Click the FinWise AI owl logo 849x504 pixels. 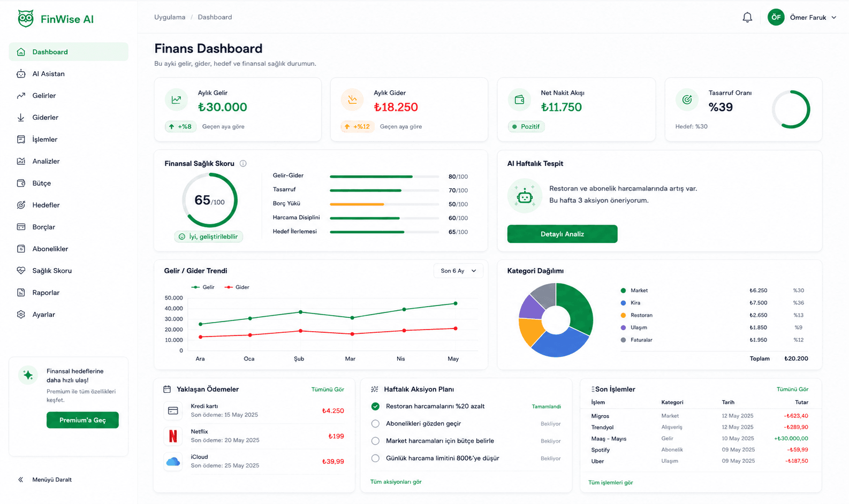(x=25, y=19)
